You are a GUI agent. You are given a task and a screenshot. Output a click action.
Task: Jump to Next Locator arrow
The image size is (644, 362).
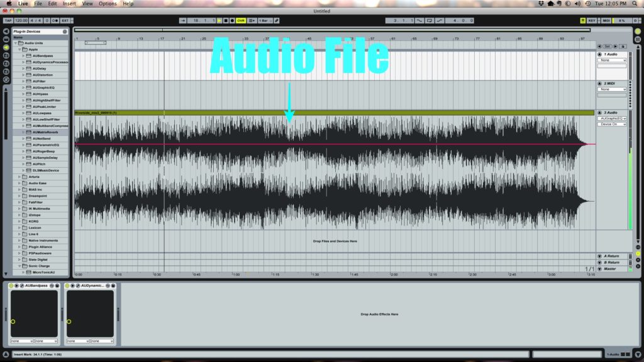point(615,47)
